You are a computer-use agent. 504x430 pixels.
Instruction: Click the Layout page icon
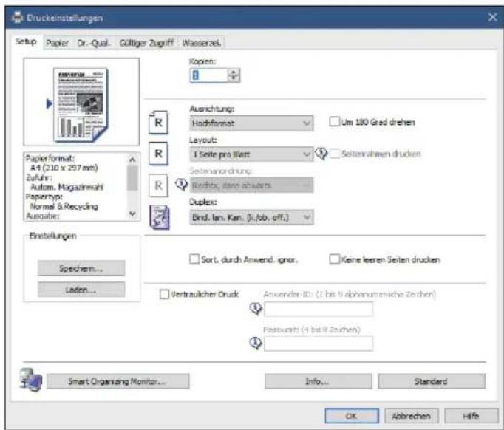[158, 154]
